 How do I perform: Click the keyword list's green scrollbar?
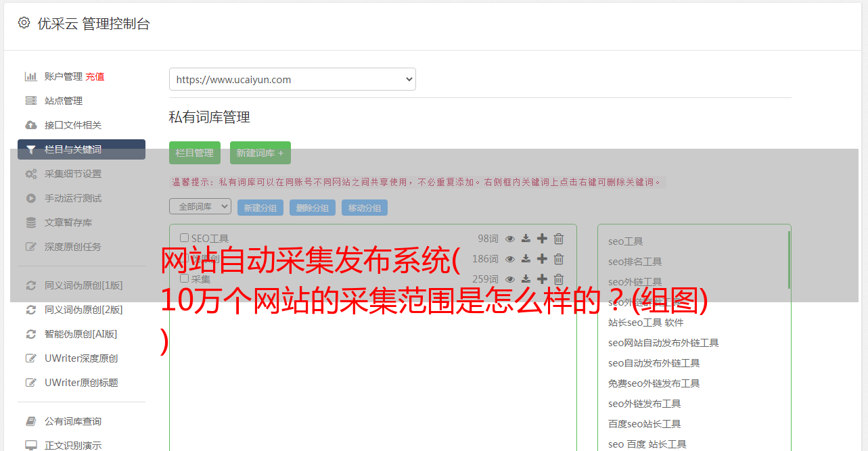(x=789, y=260)
